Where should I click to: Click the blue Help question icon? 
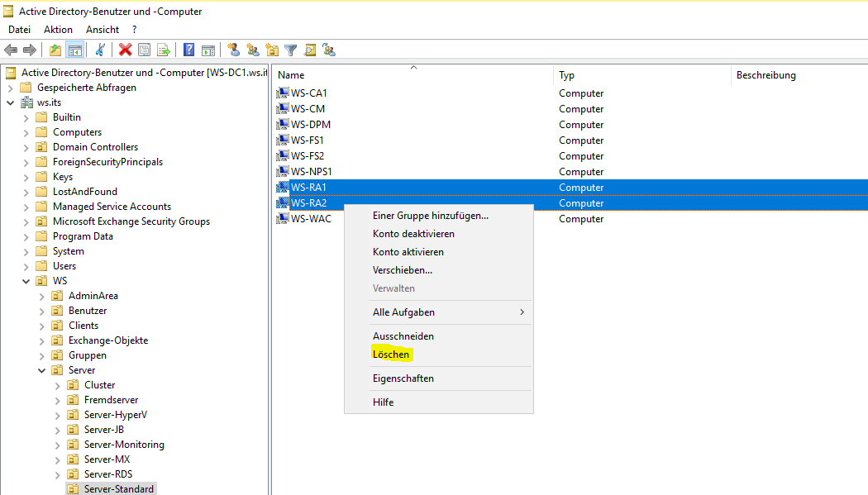(188, 50)
